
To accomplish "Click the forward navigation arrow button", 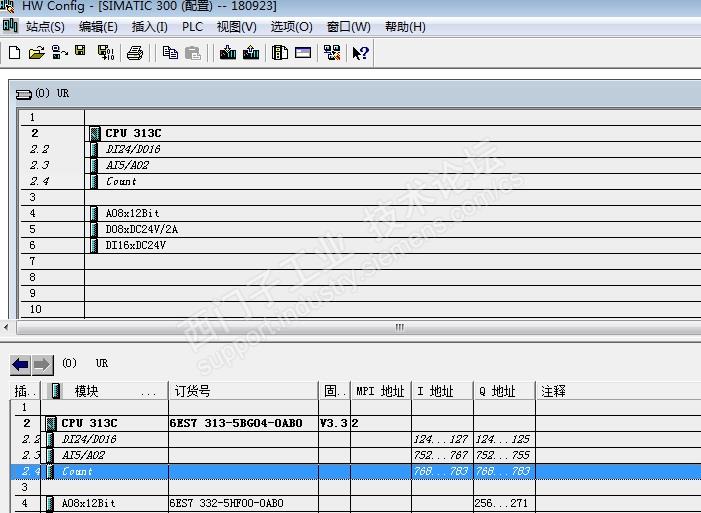I will [x=42, y=365].
